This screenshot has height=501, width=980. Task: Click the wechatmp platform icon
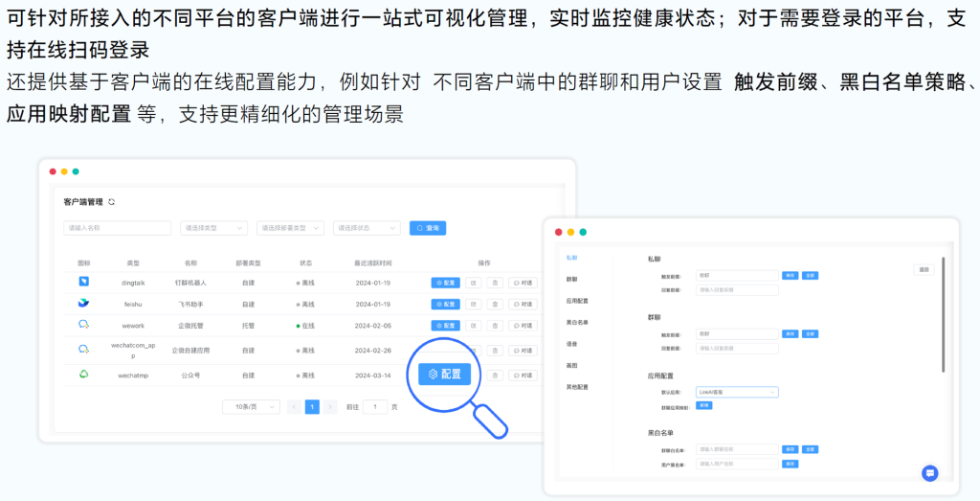[84, 375]
